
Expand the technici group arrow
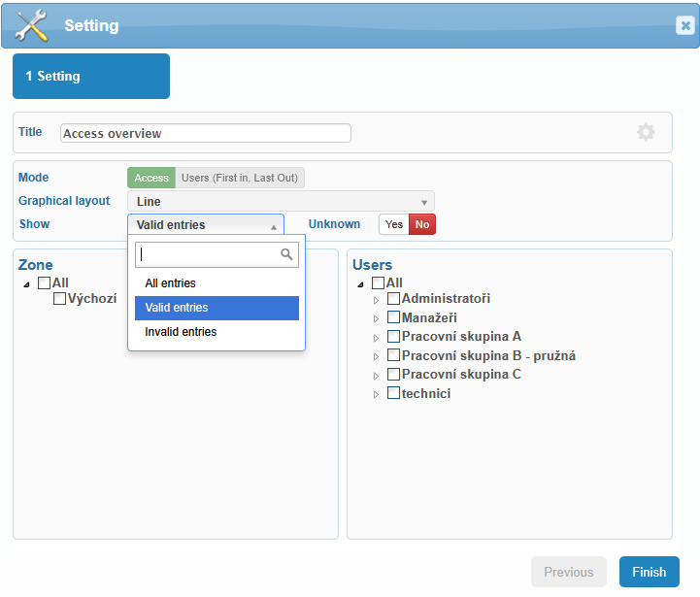coord(377,394)
